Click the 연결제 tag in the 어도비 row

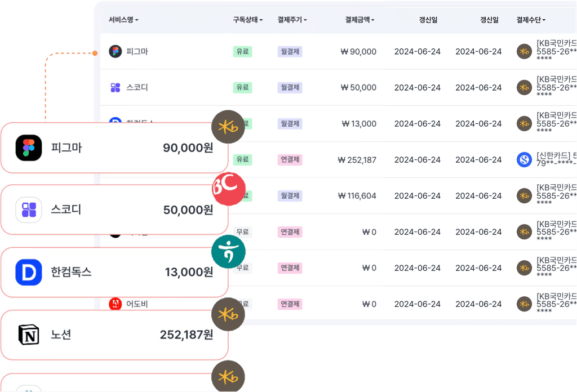pyautogui.click(x=290, y=304)
